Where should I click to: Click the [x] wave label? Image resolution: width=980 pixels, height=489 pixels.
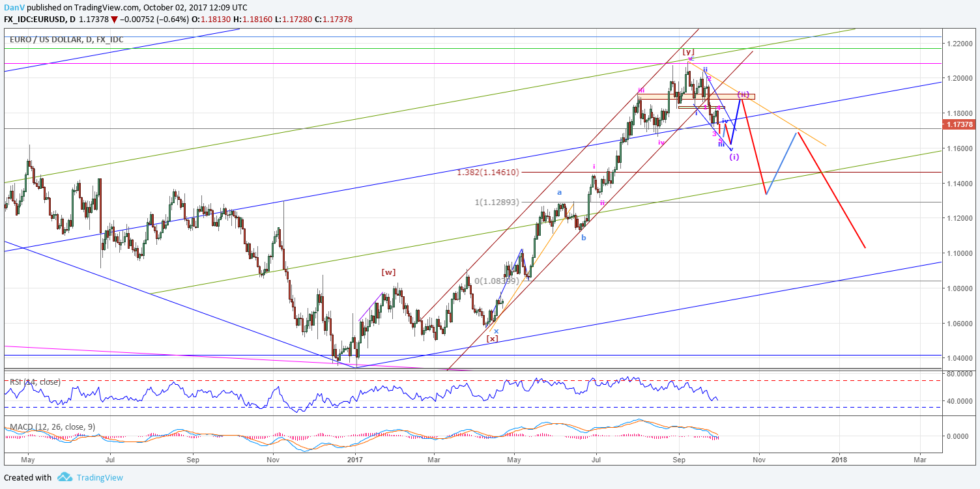click(493, 339)
